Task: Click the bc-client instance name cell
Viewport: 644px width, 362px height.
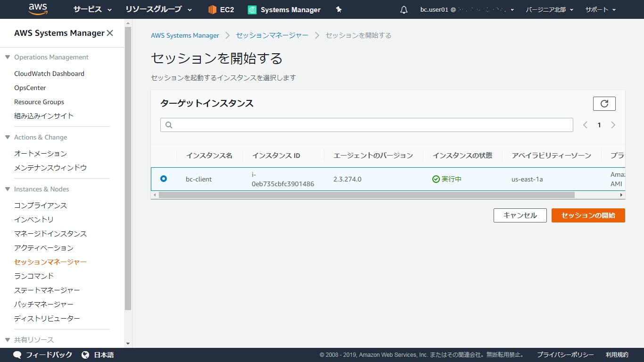Action: point(199,179)
